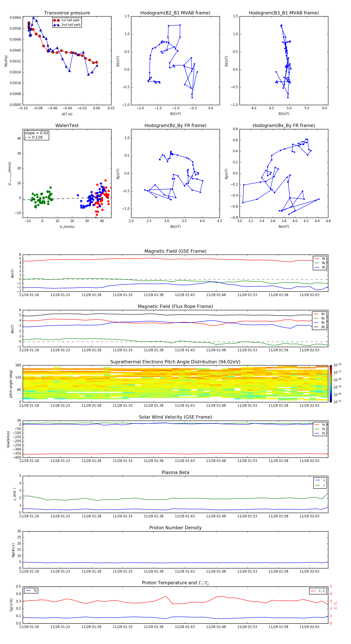Select the |B| entry in Flux Rope legend
The image size is (351, 644).
(x=320, y=327)
